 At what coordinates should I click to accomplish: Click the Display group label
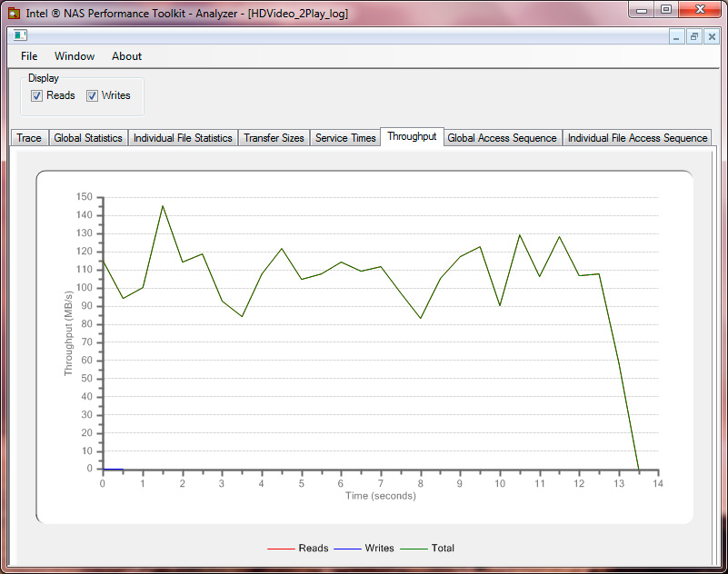tap(44, 78)
